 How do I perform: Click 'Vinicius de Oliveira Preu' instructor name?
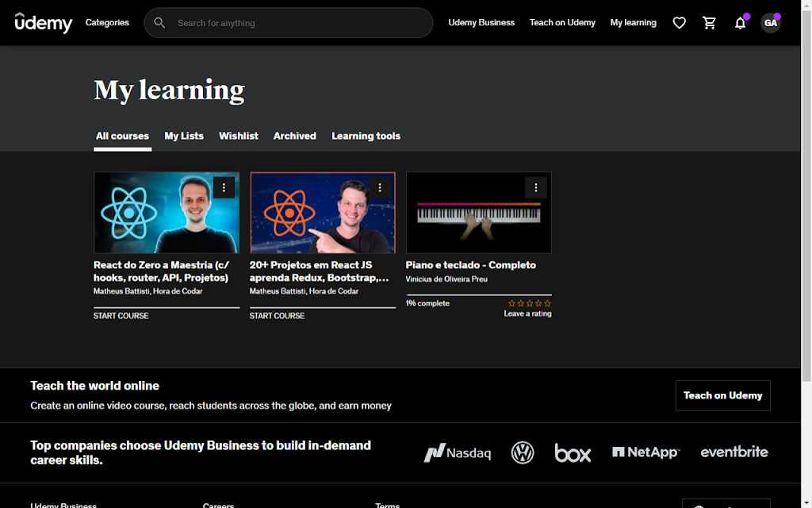pyautogui.click(x=446, y=279)
